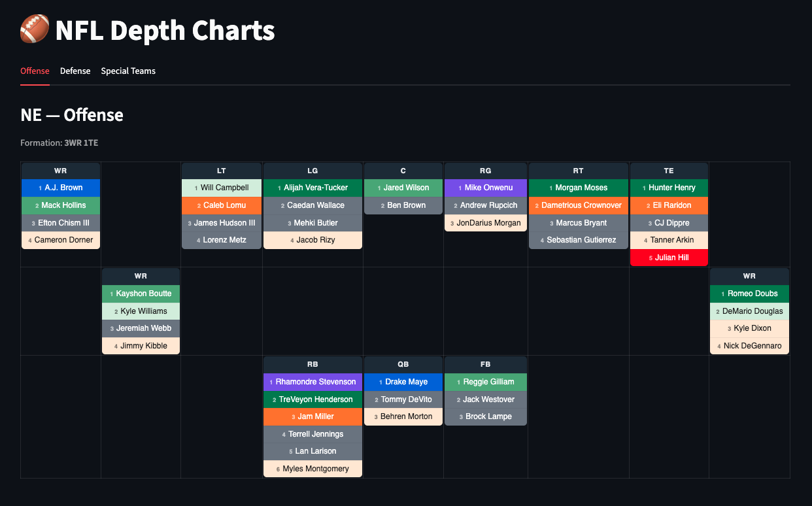812x506 pixels.
Task: Select Mike Onwenu at RG
Action: point(485,188)
